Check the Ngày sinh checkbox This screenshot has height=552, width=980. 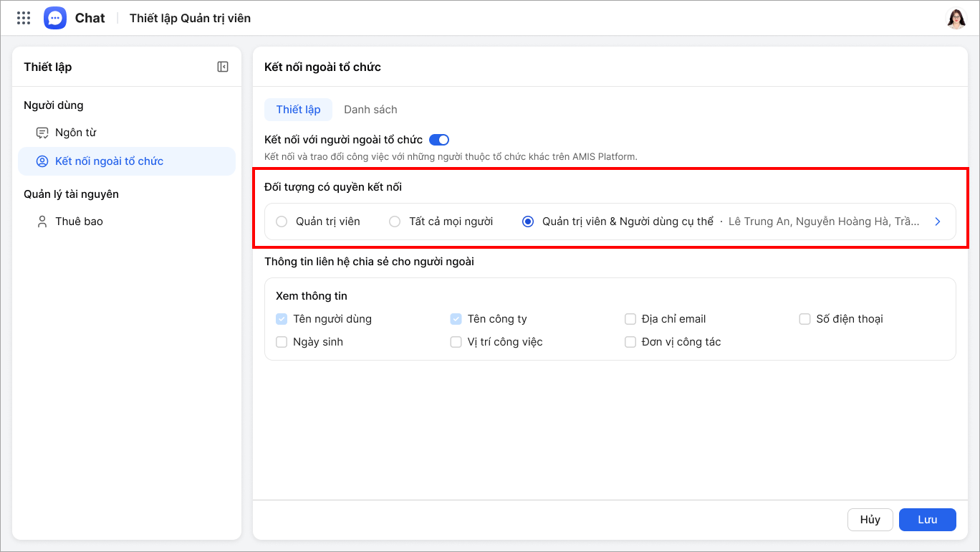[282, 342]
